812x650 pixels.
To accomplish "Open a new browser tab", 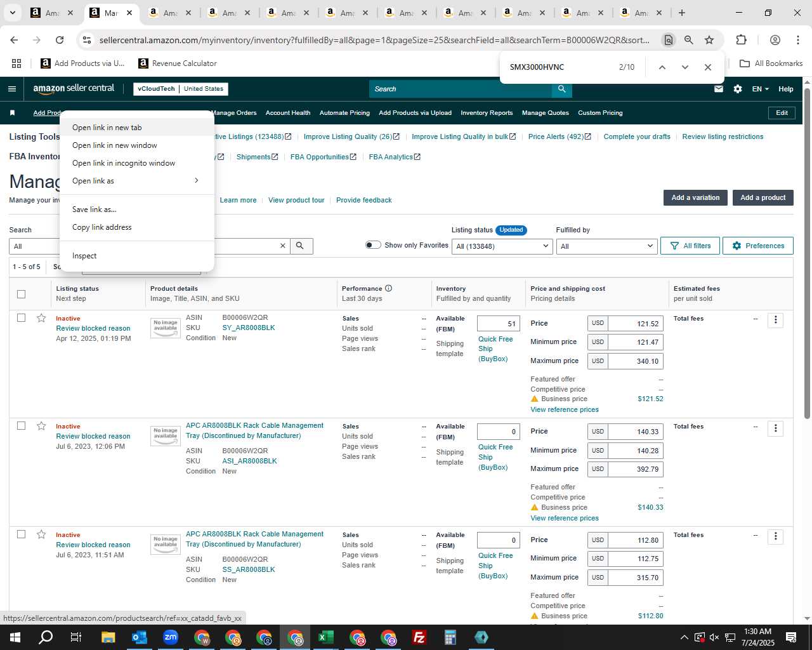I will [682, 13].
